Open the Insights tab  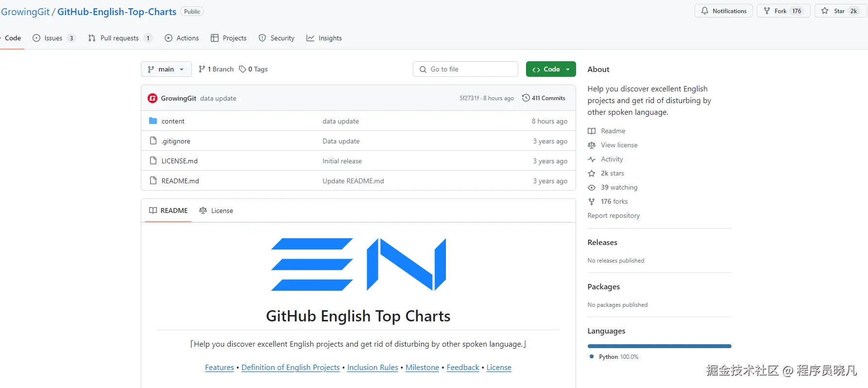click(324, 38)
